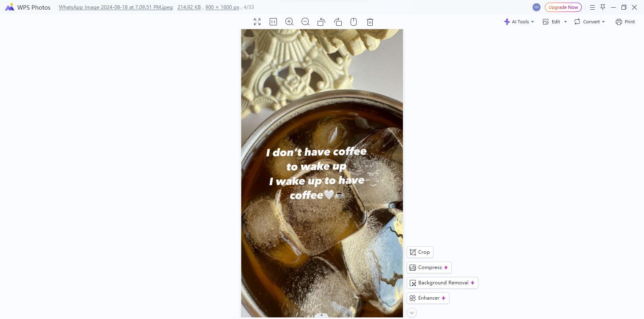Click the Compress button

pyautogui.click(x=429, y=267)
